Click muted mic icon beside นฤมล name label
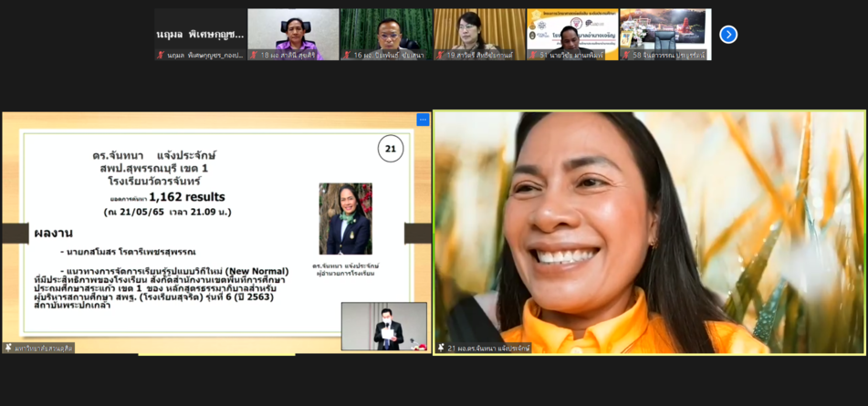 point(161,55)
